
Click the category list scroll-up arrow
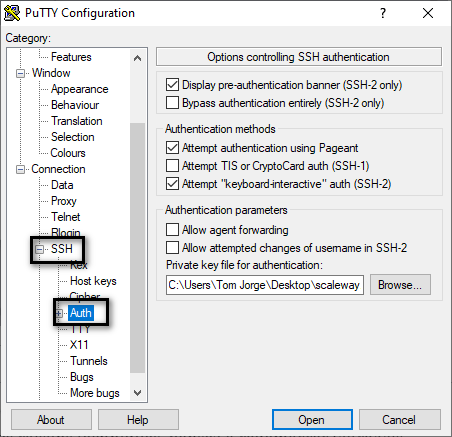coord(137,58)
